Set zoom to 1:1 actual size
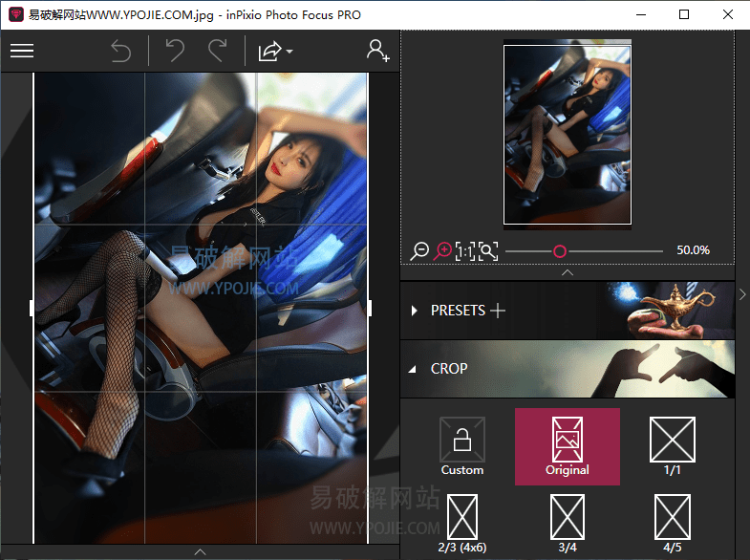Viewport: 750px width, 560px height. click(x=465, y=251)
